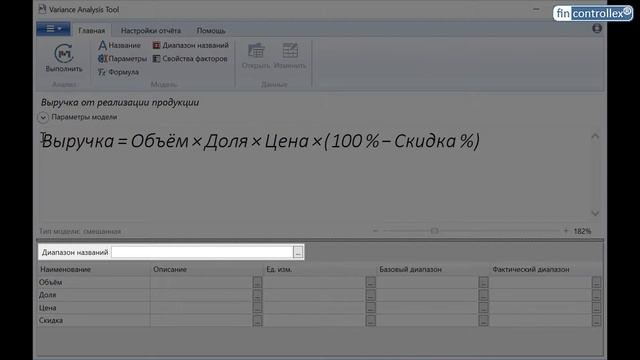Click the Фактический диапазон browse button for Скидка
The height and width of the screenshot is (360, 640).
coord(596,321)
